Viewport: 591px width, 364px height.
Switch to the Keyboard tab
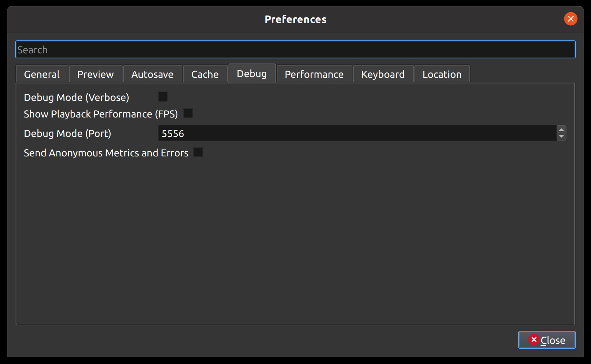pos(383,74)
